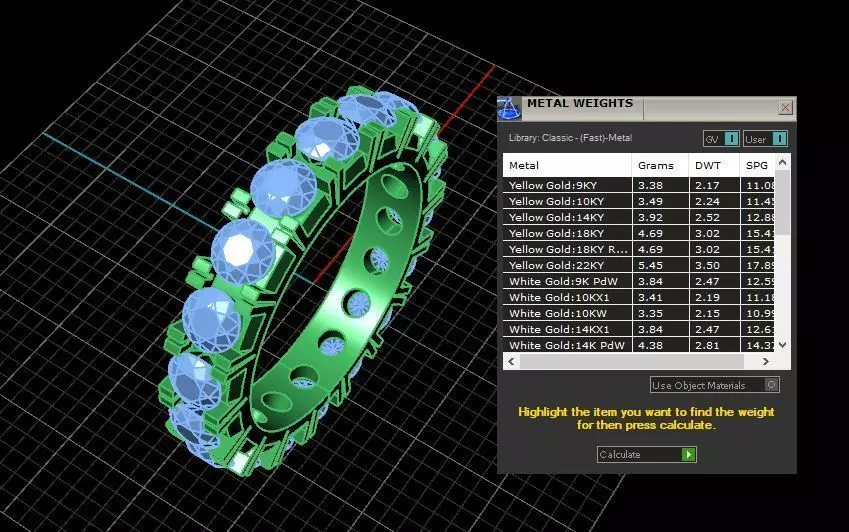This screenshot has height=532, width=849.
Task: Select the White Gold:14KX1 row
Action: coord(638,329)
